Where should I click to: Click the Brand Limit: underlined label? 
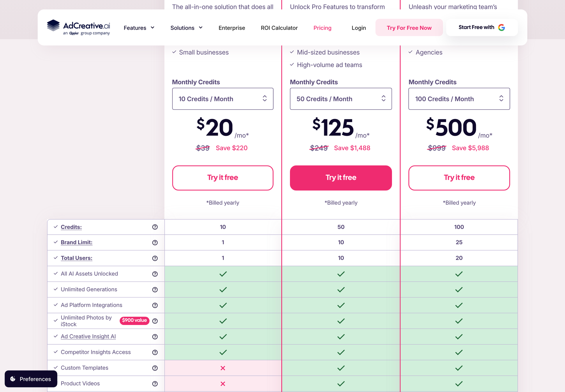tap(77, 242)
